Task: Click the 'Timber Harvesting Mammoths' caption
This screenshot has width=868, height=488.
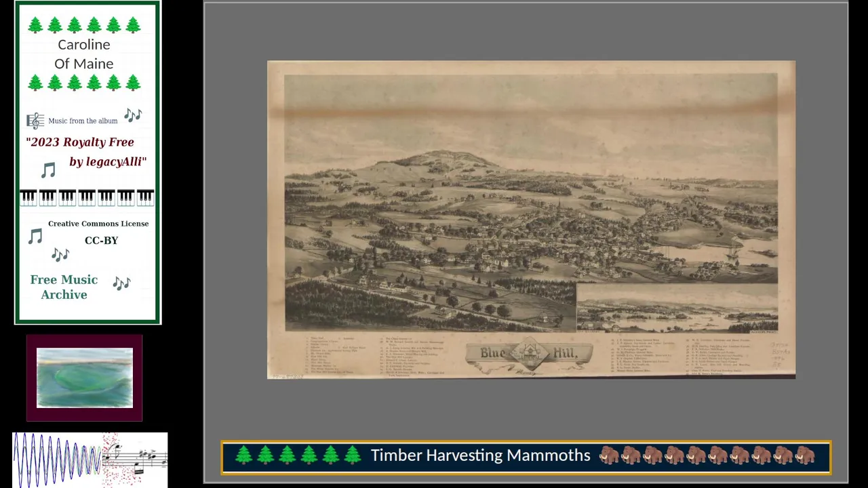Action: [480, 455]
